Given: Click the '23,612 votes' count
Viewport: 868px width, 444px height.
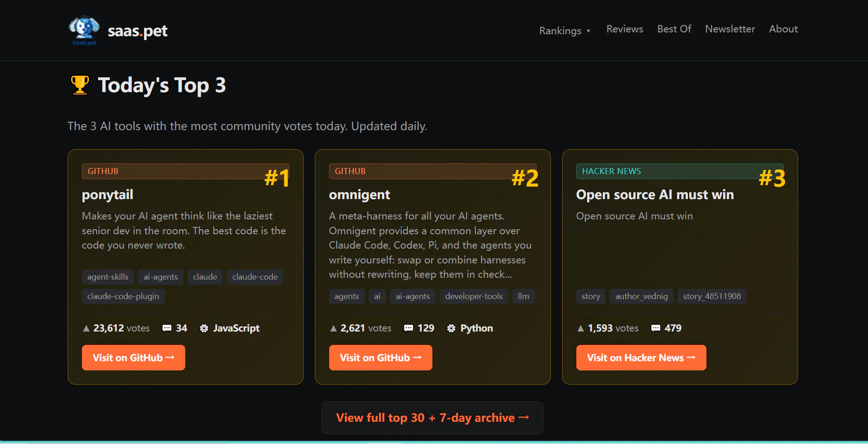Looking at the screenshot, I should coord(121,328).
